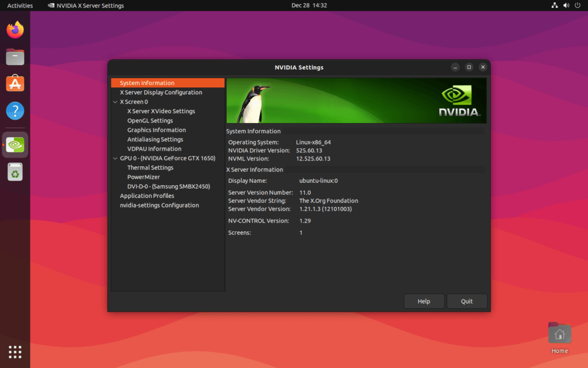Open Firefox from the dock
The height and width of the screenshot is (368, 588).
point(15,30)
